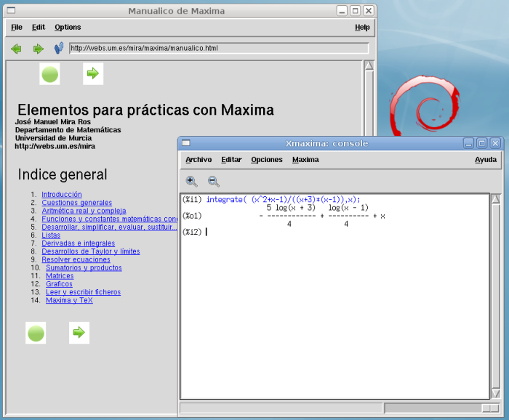Open the Introducción link
This screenshot has height=420, width=509.
click(62, 194)
